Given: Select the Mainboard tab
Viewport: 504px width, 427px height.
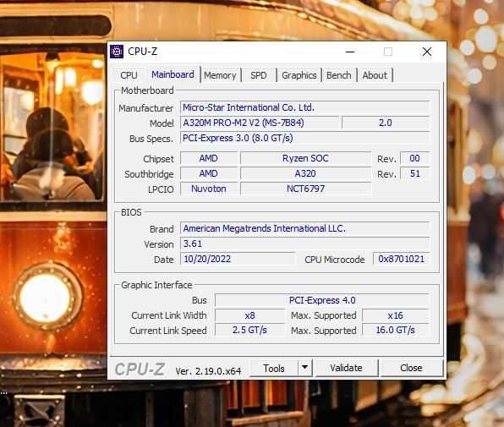Looking at the screenshot, I should [173, 74].
